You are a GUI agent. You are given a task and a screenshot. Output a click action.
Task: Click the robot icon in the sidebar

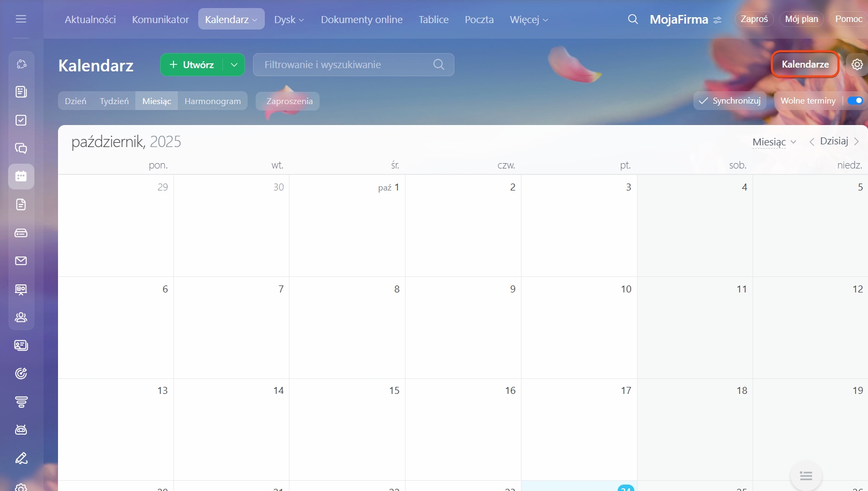[x=21, y=430]
